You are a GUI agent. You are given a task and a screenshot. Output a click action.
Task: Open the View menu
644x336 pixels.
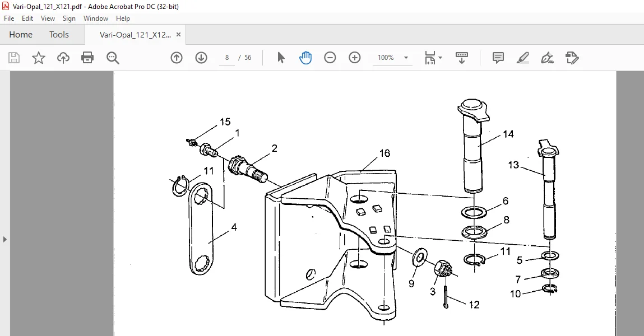click(x=48, y=18)
